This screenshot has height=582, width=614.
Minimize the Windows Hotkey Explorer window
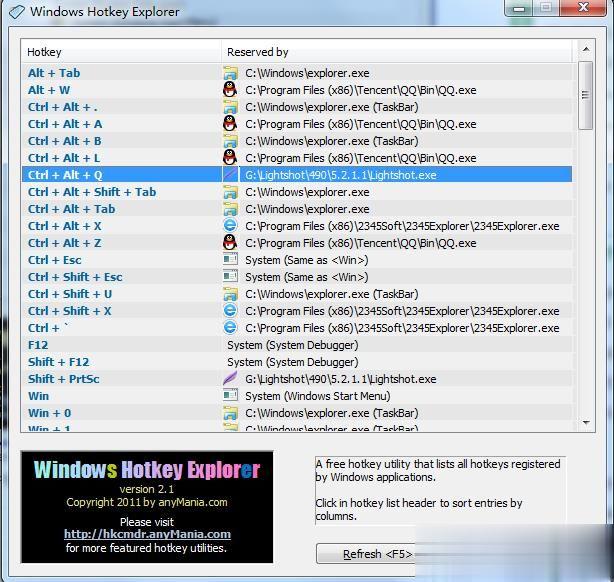tap(519, 8)
